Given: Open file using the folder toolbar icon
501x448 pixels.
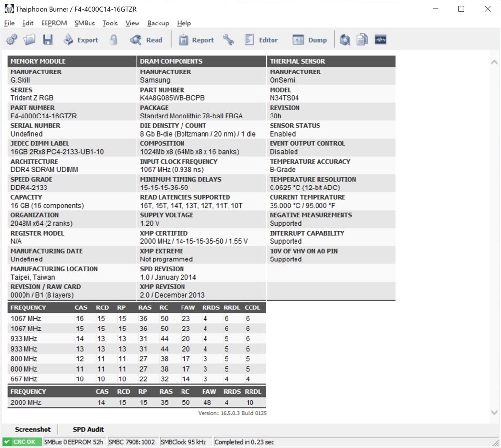Looking at the screenshot, I should coord(29,40).
